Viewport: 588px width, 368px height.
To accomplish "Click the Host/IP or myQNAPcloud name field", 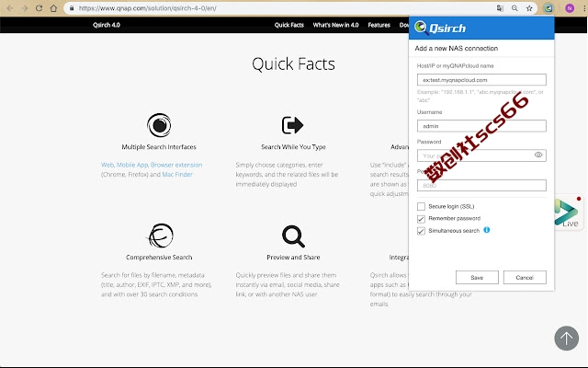I will (x=481, y=80).
